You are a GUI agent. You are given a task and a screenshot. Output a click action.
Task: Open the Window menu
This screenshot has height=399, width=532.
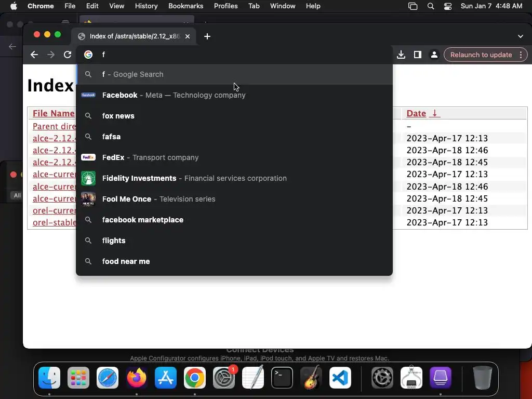pos(283,6)
